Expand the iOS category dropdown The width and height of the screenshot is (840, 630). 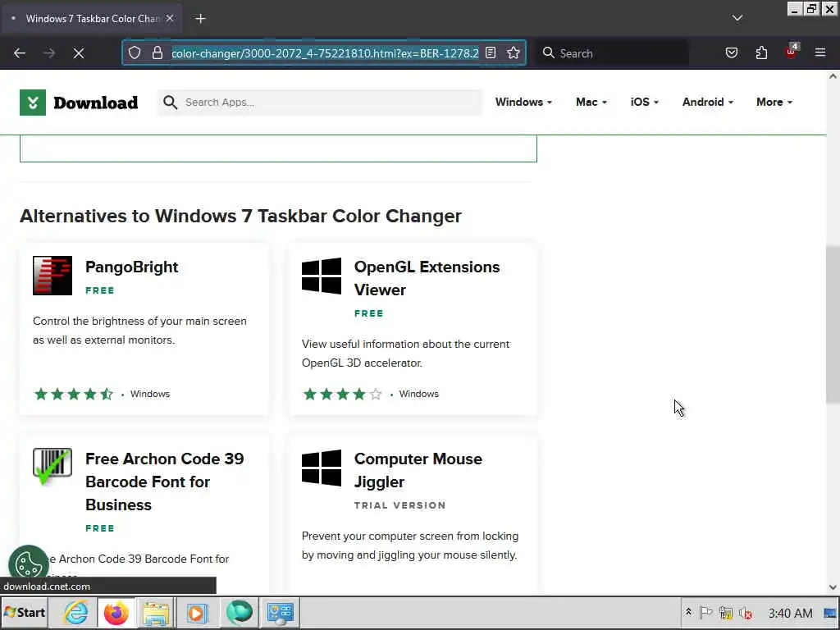coord(645,103)
